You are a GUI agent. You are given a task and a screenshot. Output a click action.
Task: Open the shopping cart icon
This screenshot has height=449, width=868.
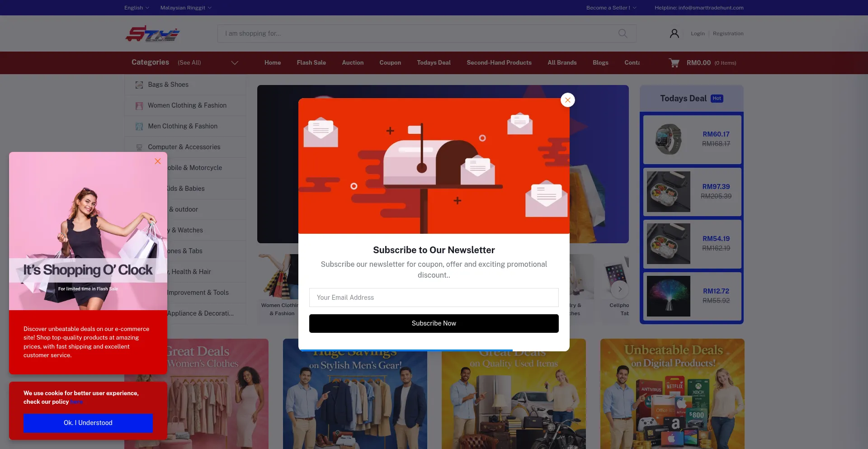click(674, 63)
